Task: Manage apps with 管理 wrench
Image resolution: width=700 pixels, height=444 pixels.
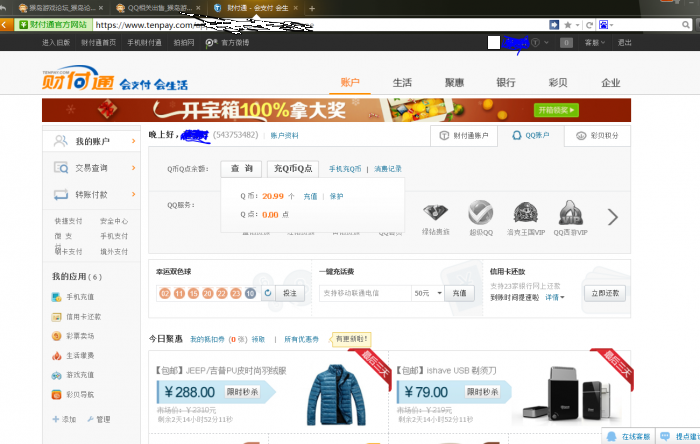Action: 99,419
